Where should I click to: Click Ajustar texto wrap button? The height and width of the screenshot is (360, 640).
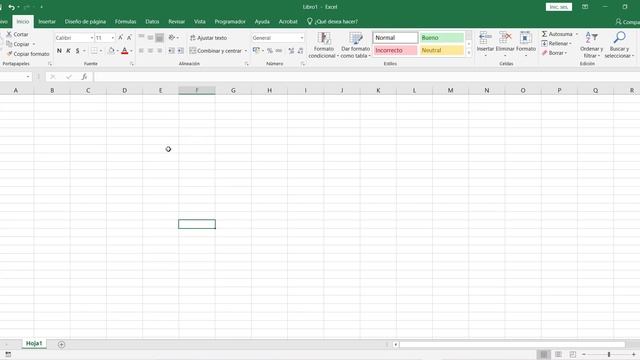click(x=208, y=38)
